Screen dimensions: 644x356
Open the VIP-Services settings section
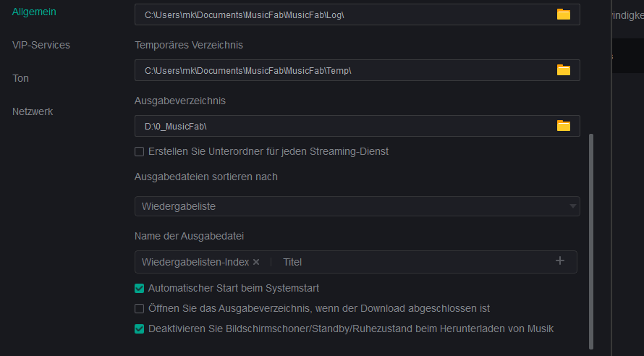click(x=41, y=45)
